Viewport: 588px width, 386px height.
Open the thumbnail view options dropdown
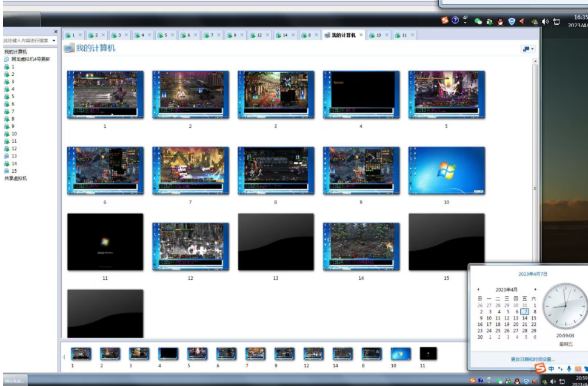point(528,48)
